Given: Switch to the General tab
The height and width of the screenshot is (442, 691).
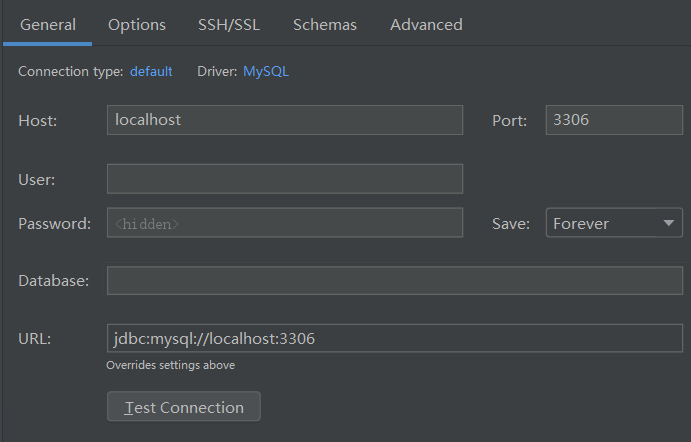Looking at the screenshot, I should tap(48, 24).
